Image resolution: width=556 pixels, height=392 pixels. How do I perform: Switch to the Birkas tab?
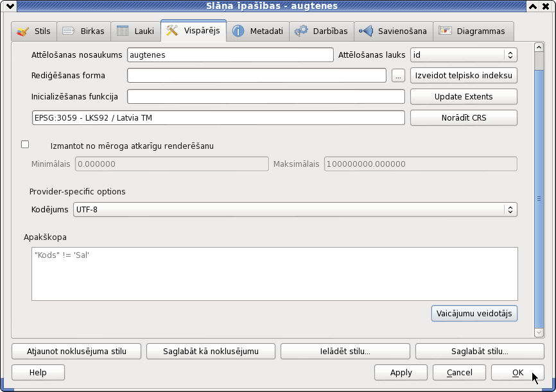[83, 31]
